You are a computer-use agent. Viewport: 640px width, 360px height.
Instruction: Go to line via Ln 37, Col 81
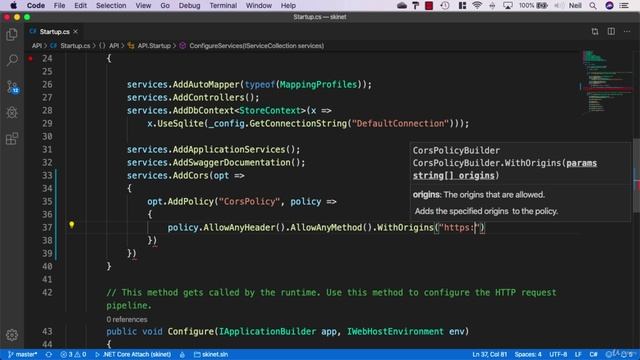(489, 354)
